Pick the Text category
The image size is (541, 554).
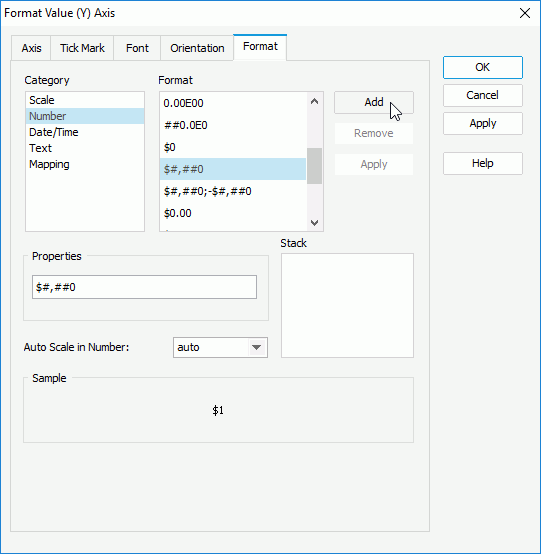85,148
